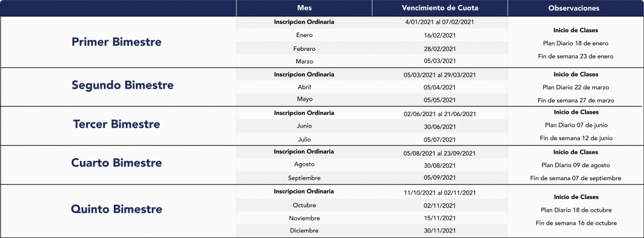Image resolution: width=644 pixels, height=238 pixels.
Task: Click the range 02/06/2021 al 21/06/2021
Action: [440, 114]
